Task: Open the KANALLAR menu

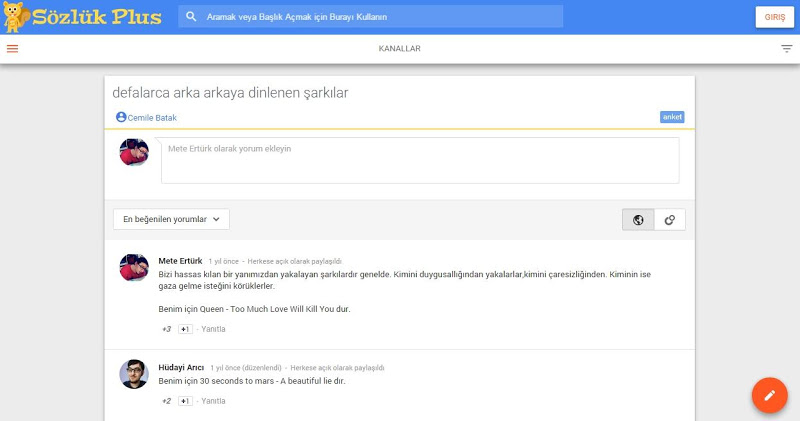Action: coord(399,48)
